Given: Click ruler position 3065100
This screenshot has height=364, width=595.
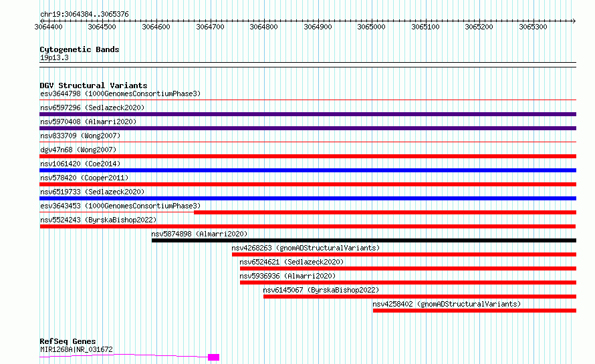Looking at the screenshot, I should [426, 27].
